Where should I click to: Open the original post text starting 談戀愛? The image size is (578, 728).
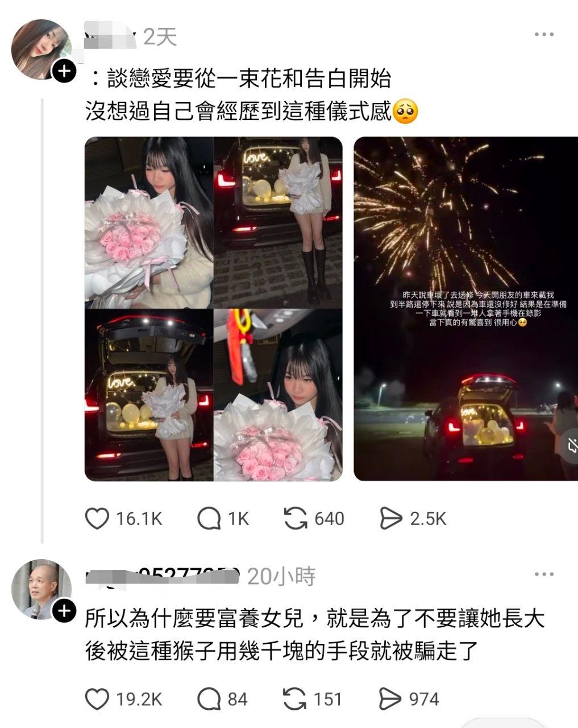[x=251, y=94]
